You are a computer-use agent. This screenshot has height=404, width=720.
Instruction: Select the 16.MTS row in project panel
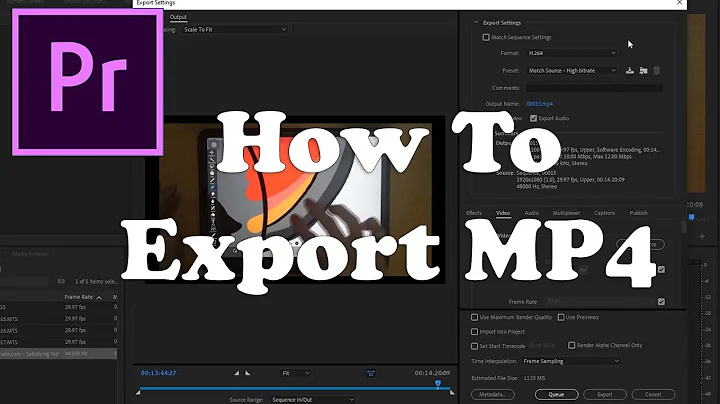coord(58,331)
